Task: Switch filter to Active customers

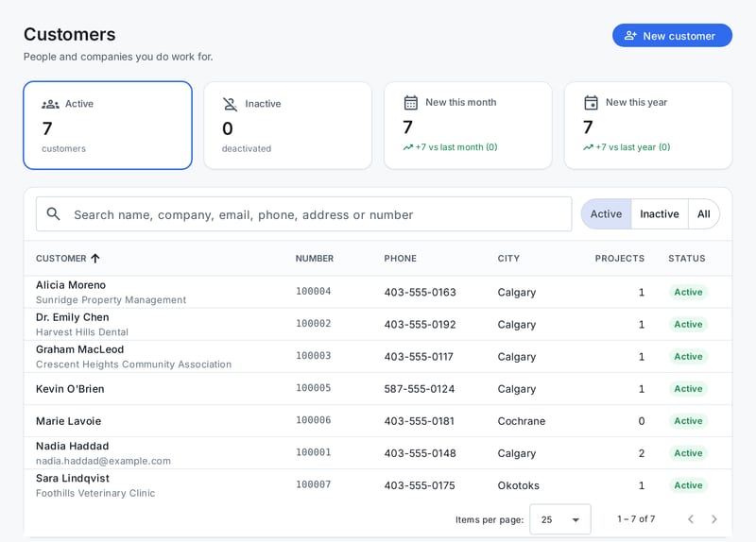Action: click(606, 214)
